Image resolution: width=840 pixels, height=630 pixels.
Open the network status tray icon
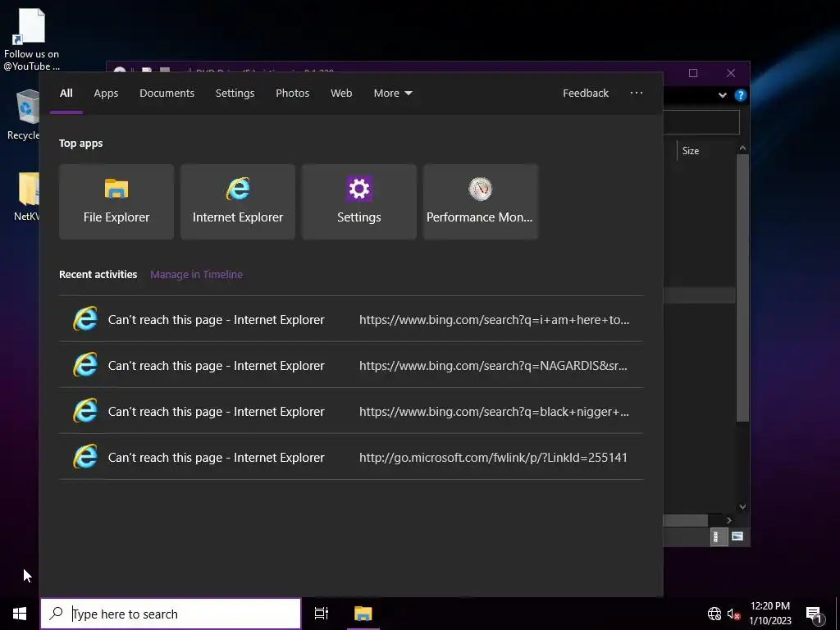pos(714,614)
